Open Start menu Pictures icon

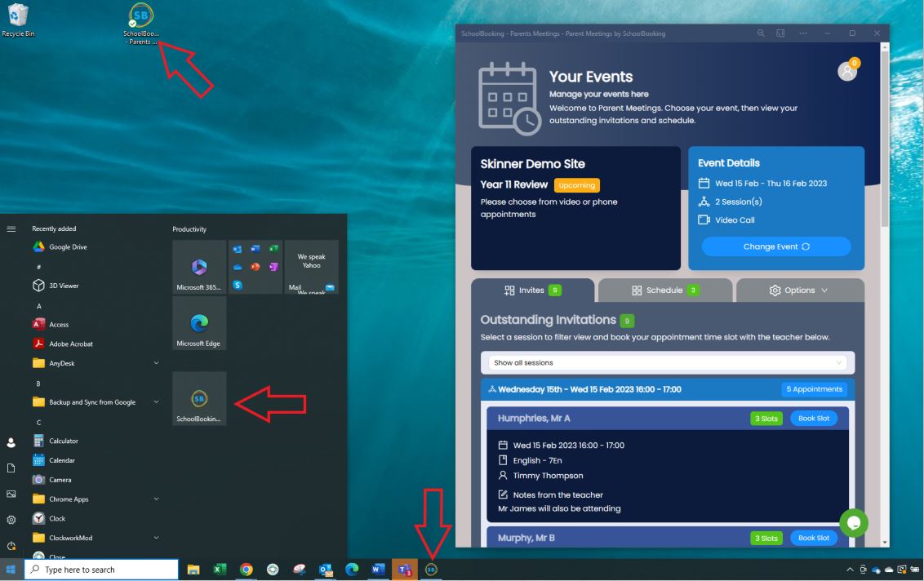[11, 494]
